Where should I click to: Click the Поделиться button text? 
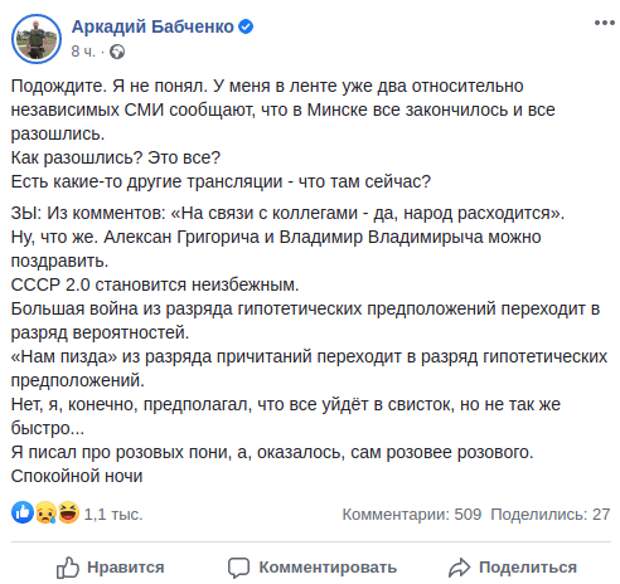click(528, 567)
